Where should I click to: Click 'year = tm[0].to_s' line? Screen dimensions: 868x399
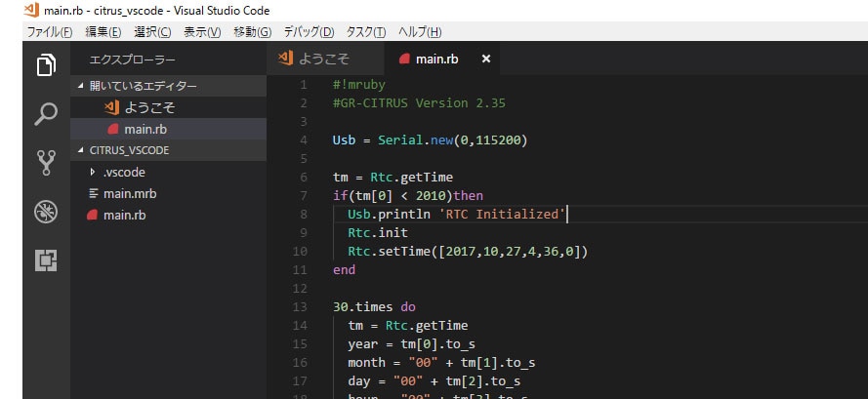click(x=411, y=343)
